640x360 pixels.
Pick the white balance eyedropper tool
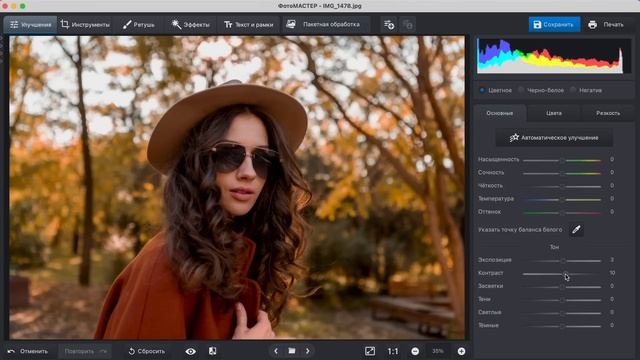pyautogui.click(x=576, y=230)
